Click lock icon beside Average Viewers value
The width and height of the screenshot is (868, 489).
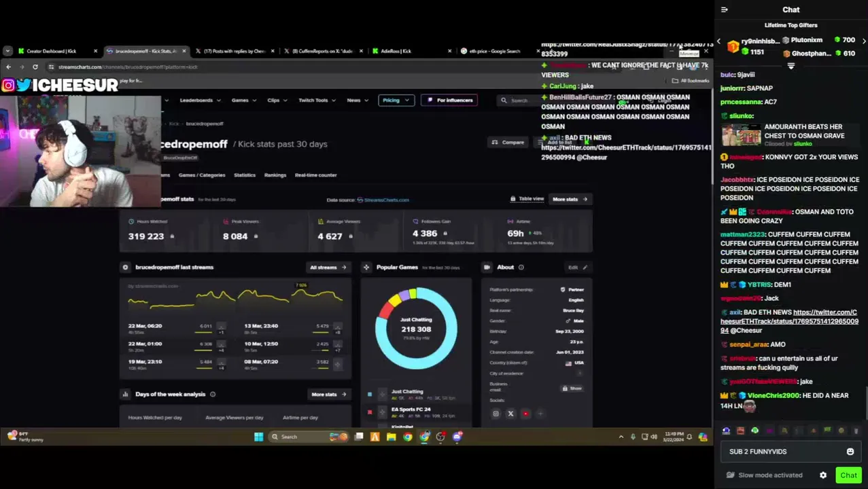point(351,236)
